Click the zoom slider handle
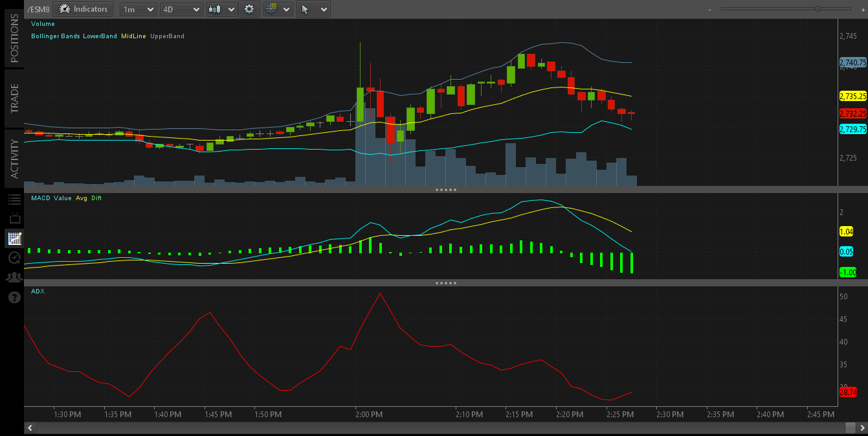 818,9
